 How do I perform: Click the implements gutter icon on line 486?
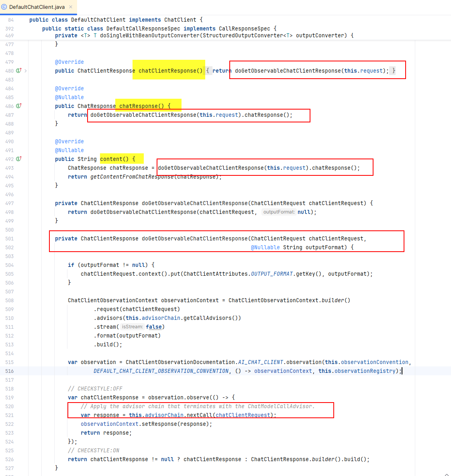click(x=18, y=106)
